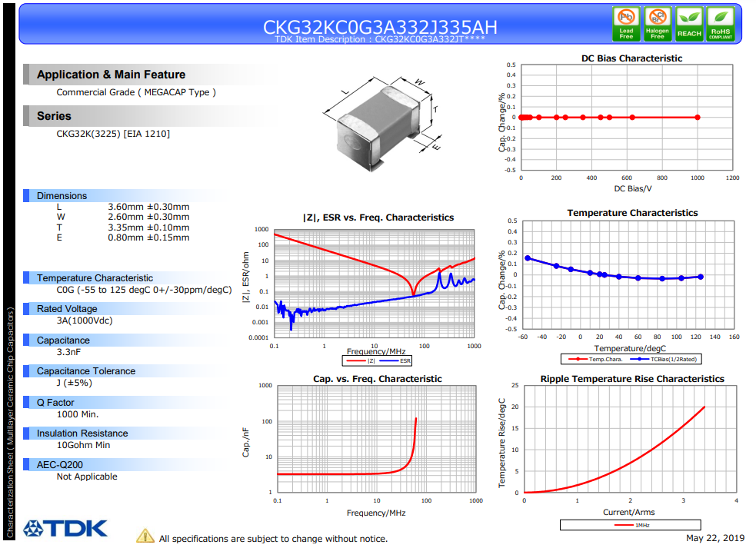756x548 pixels.
Task: Select the J (±5%) tolerance value
Action: pos(75,383)
